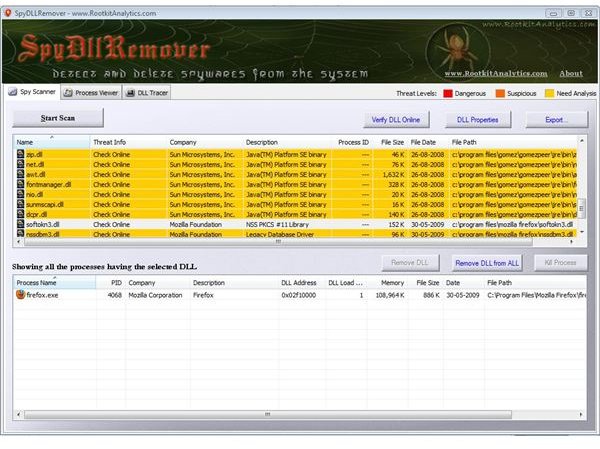Sort process list by DLL Address column

pos(302,282)
